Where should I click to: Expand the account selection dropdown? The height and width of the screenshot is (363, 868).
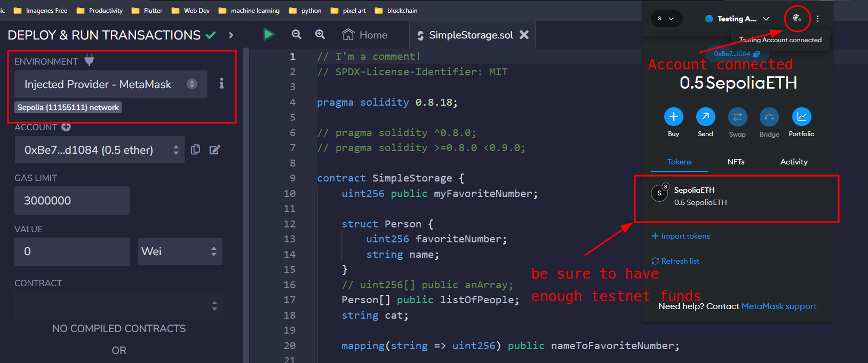[x=99, y=150]
